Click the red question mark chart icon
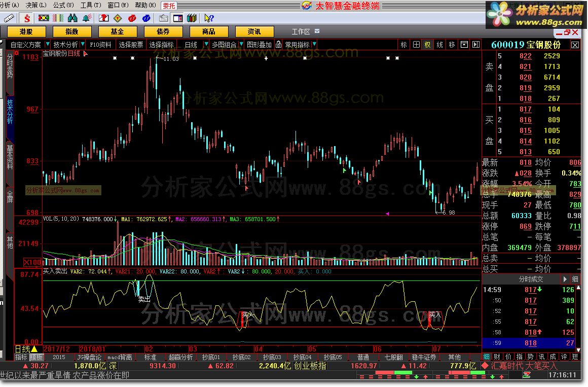 click(103, 18)
